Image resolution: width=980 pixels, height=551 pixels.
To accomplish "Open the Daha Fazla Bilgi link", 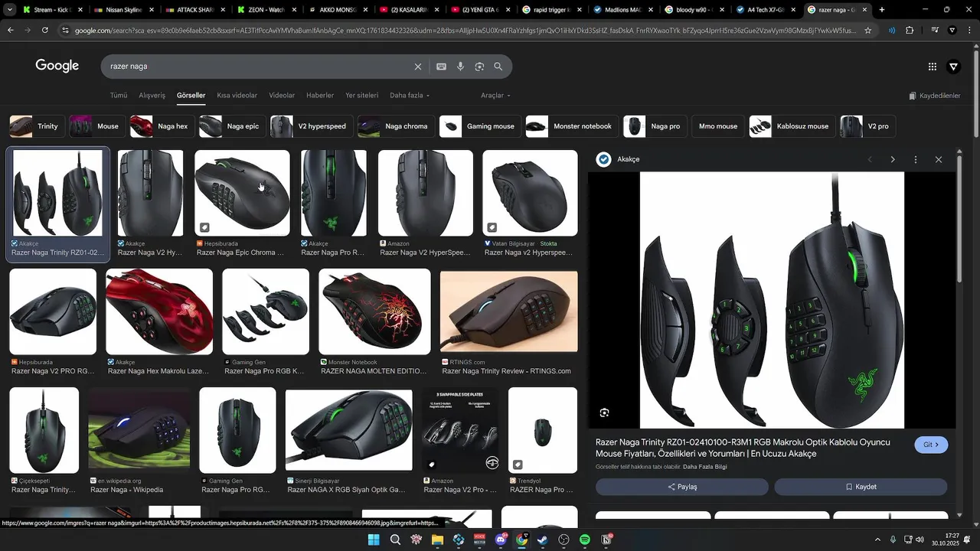I will (705, 467).
